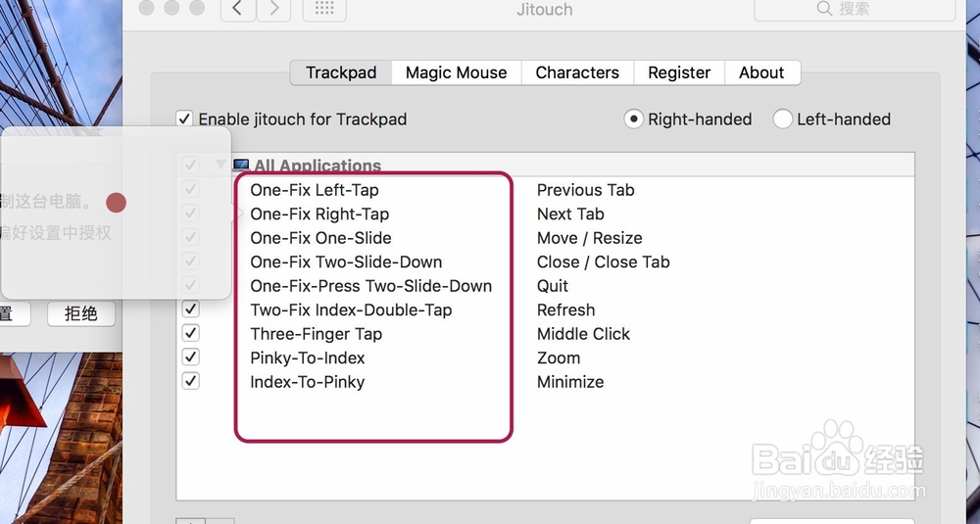Go back with the left arrow button

[x=238, y=9]
